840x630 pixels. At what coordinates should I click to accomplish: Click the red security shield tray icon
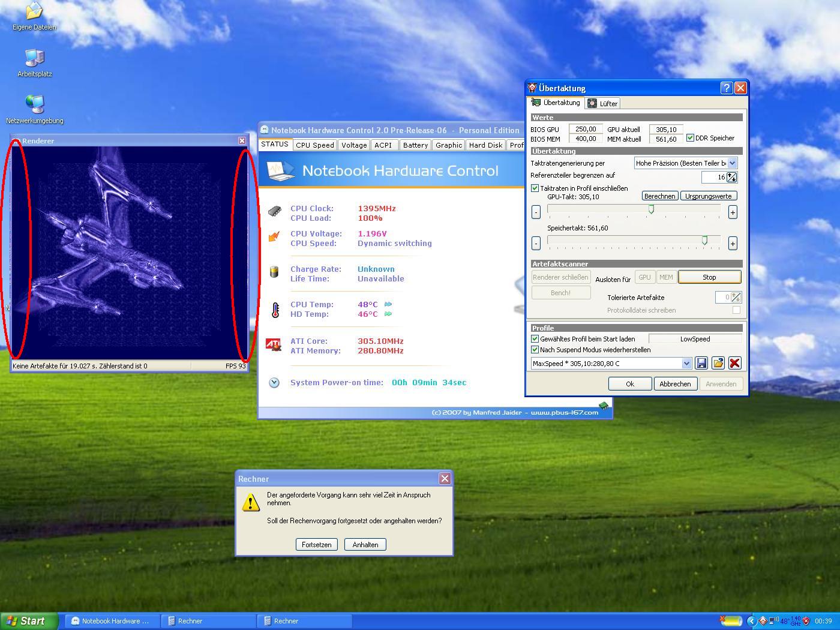806,621
